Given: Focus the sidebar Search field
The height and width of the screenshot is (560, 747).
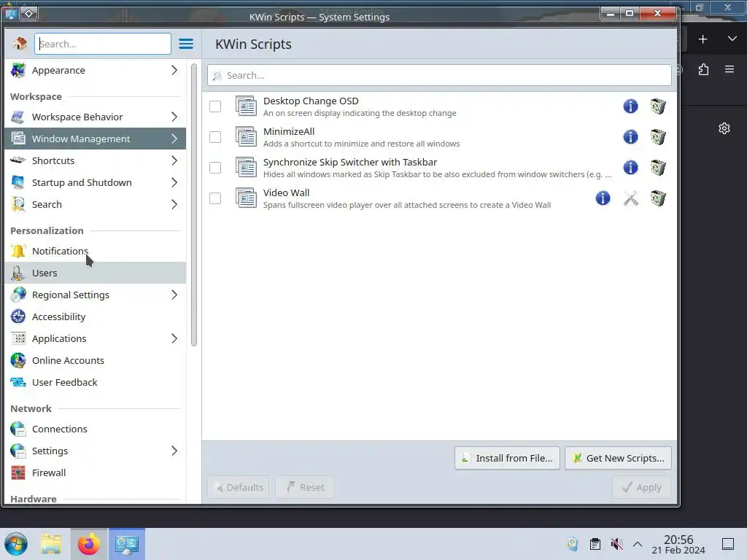Looking at the screenshot, I should tap(102, 44).
